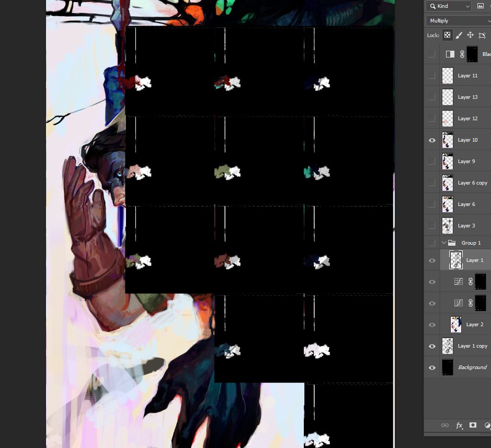Click the Background layer thumbnail
The height and width of the screenshot is (448, 491).
click(448, 367)
